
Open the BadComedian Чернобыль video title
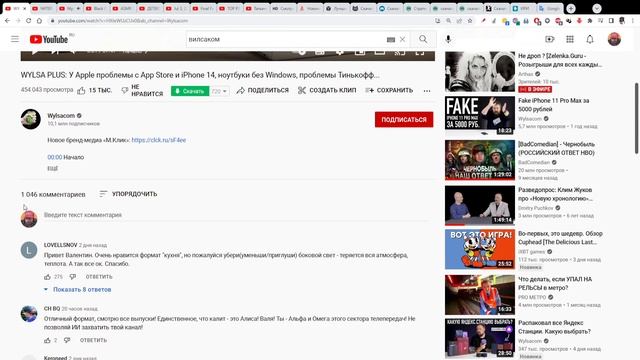(x=556, y=148)
